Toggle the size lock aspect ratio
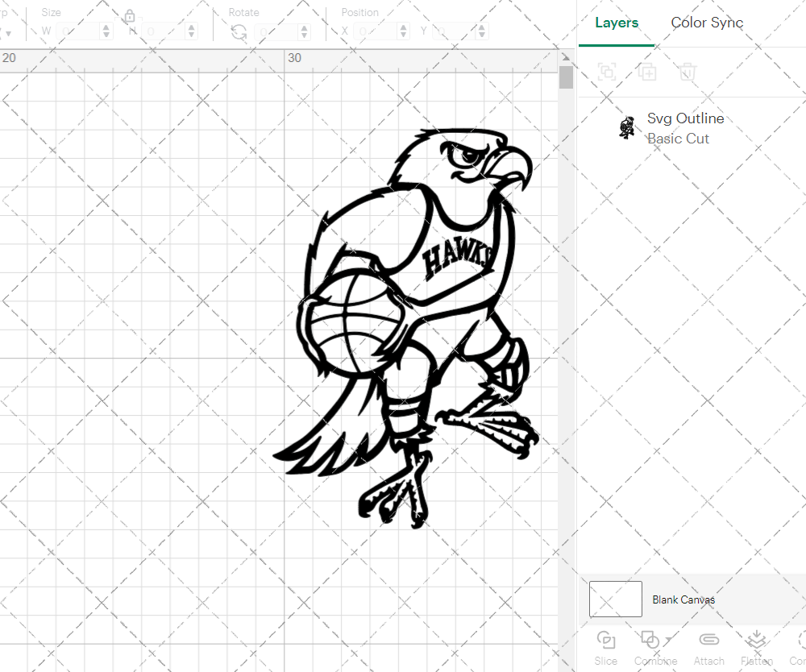Viewport: 806px width, 672px height. [x=130, y=16]
